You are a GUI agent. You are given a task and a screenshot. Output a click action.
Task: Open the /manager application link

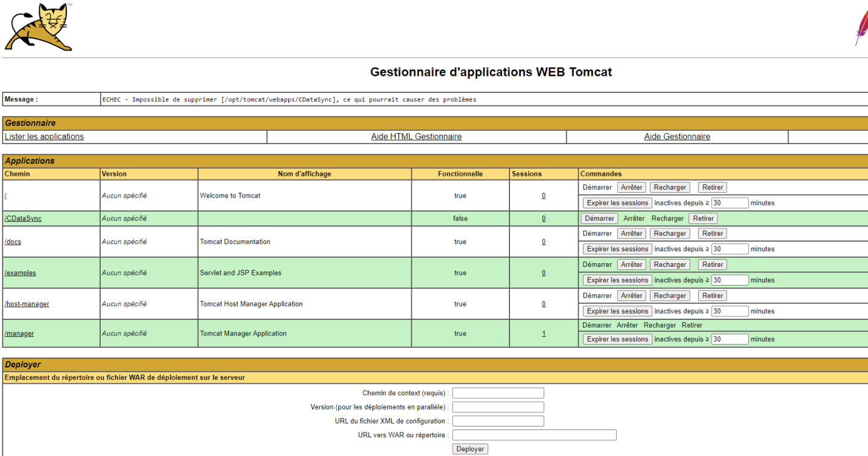(x=19, y=334)
